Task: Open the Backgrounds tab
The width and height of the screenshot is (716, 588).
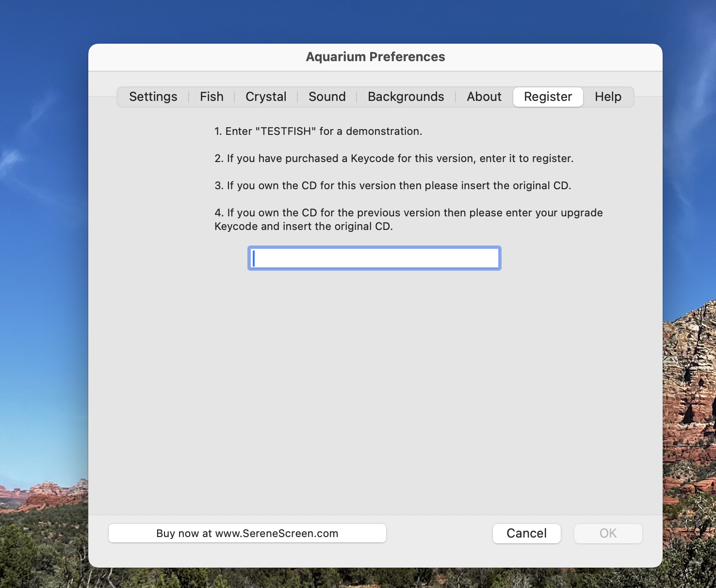Action: click(406, 97)
